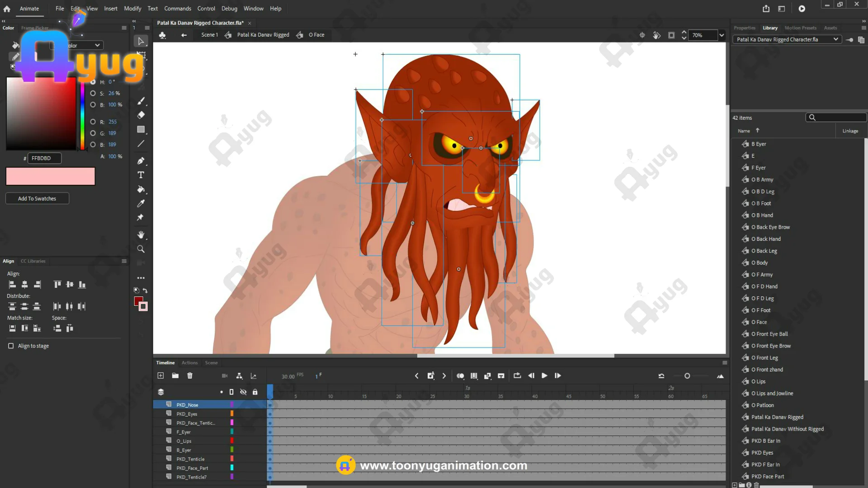Delete layer using the trash icon
Viewport: 868px width, 488px height.
coord(190,375)
